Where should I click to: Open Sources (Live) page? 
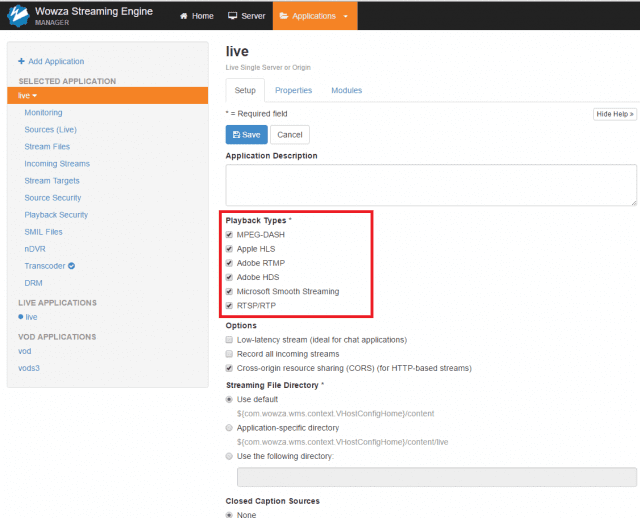click(x=51, y=129)
